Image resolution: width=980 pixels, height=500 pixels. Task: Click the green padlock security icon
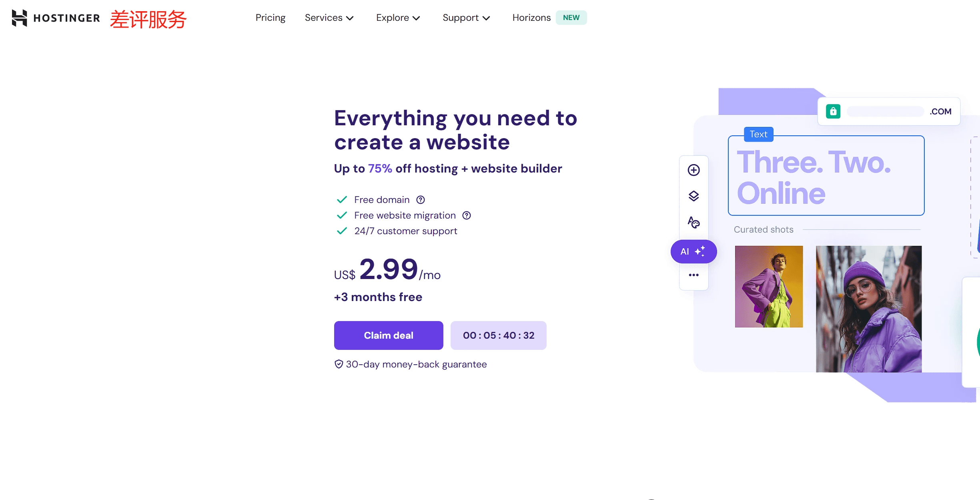833,111
